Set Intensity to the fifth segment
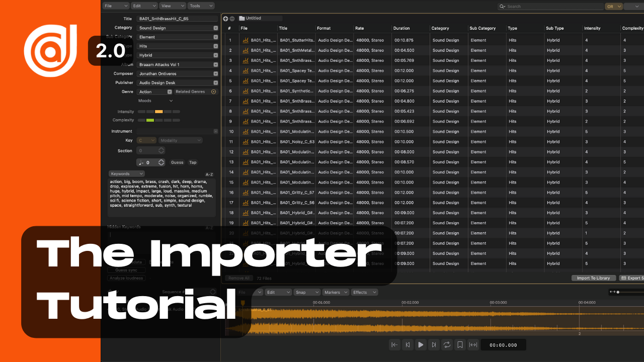 coord(176,111)
